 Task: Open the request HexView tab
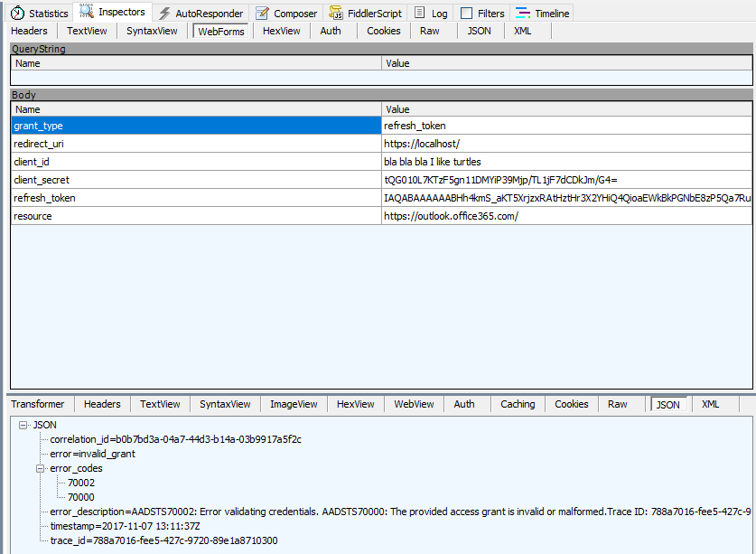pos(282,31)
